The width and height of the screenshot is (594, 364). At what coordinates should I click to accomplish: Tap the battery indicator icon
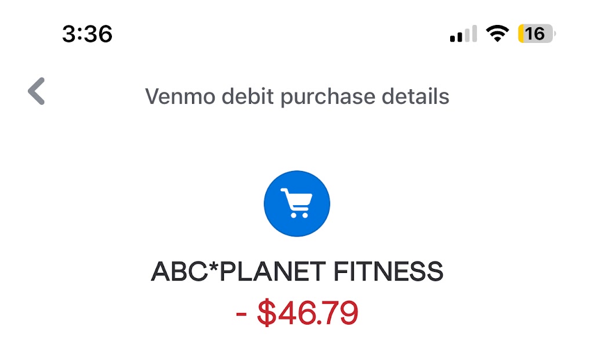pyautogui.click(x=537, y=34)
